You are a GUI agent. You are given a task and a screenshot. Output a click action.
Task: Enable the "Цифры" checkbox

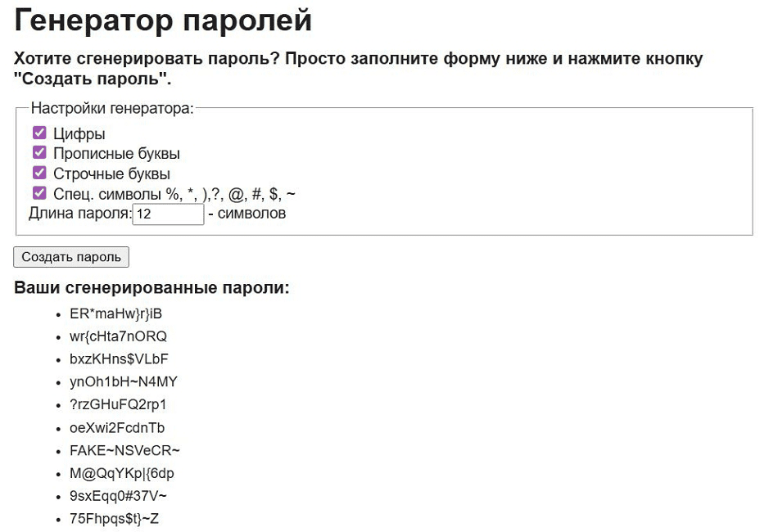[x=38, y=132]
